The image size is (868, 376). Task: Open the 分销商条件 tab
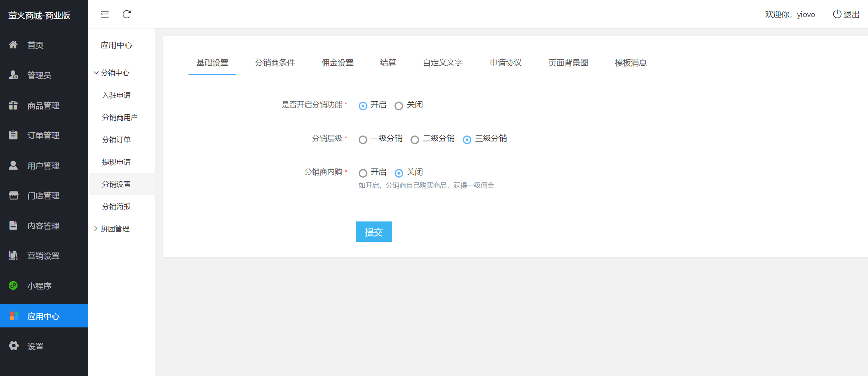click(275, 63)
